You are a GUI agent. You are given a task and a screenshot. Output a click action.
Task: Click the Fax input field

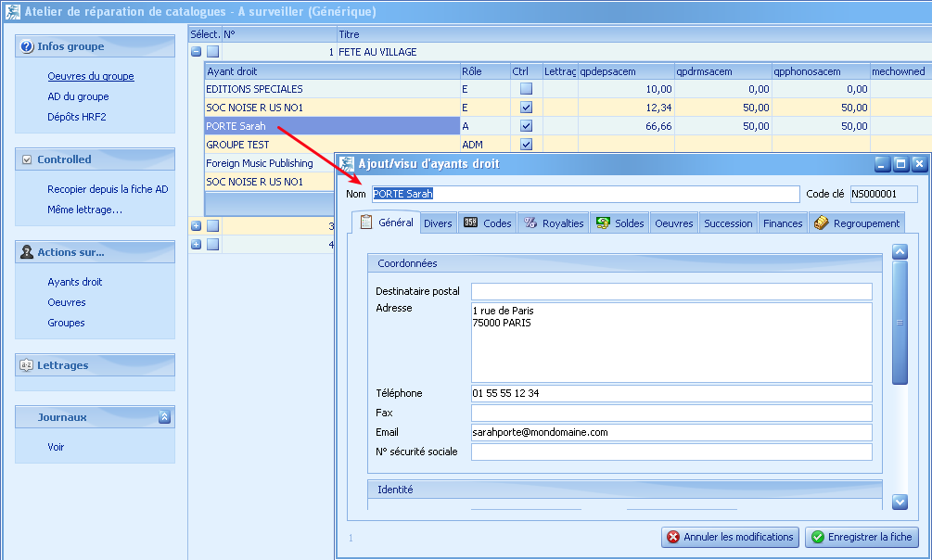(x=671, y=413)
